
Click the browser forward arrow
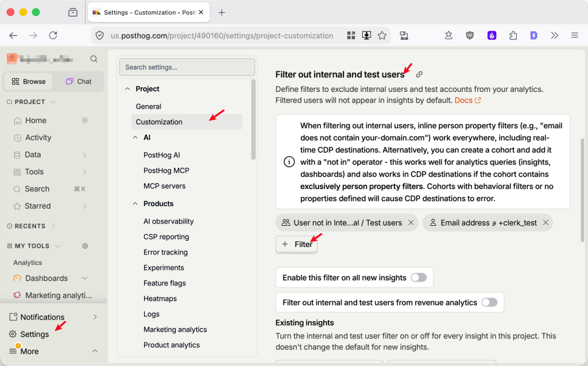coord(33,35)
